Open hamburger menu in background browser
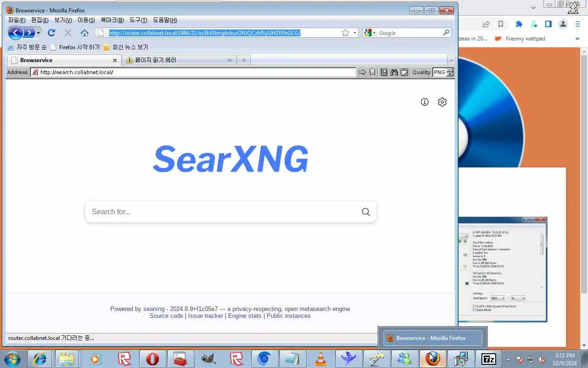588x368 pixels. (x=577, y=24)
